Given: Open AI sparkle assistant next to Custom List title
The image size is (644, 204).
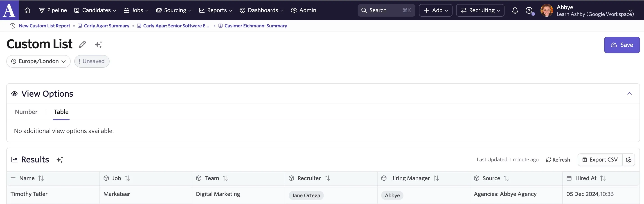Looking at the screenshot, I should tap(99, 44).
